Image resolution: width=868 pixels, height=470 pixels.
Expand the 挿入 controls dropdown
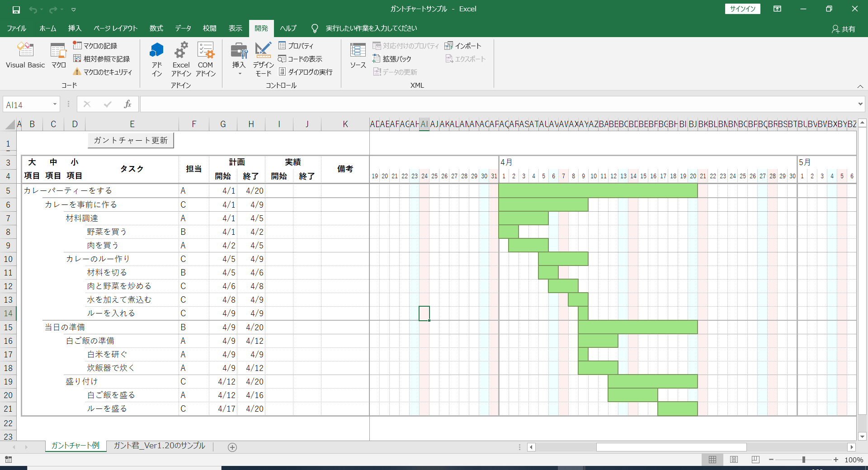tap(239, 73)
